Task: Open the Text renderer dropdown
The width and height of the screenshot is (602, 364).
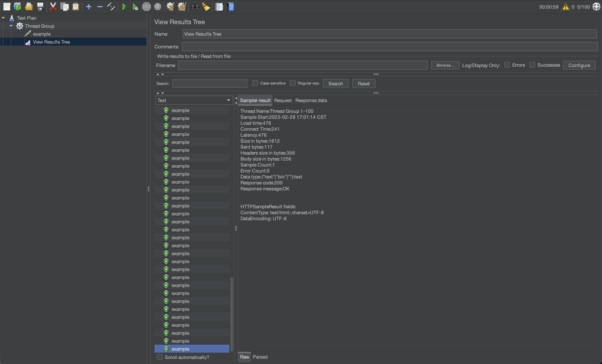Action: [193, 100]
